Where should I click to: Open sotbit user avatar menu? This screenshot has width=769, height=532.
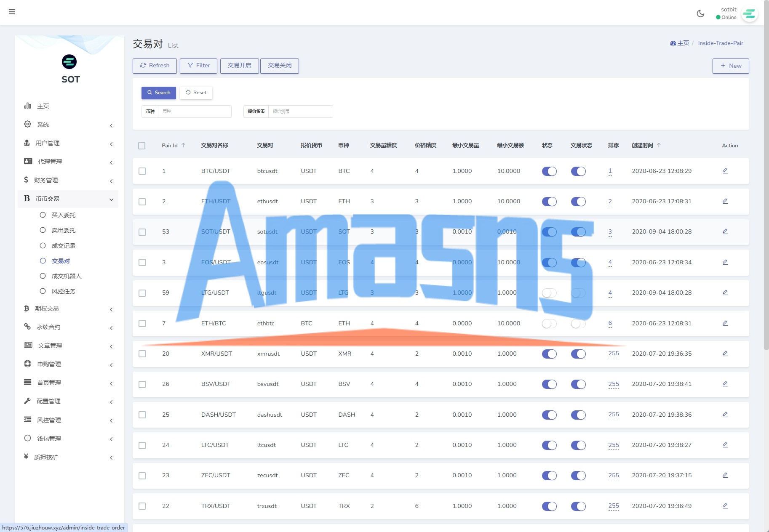point(749,14)
